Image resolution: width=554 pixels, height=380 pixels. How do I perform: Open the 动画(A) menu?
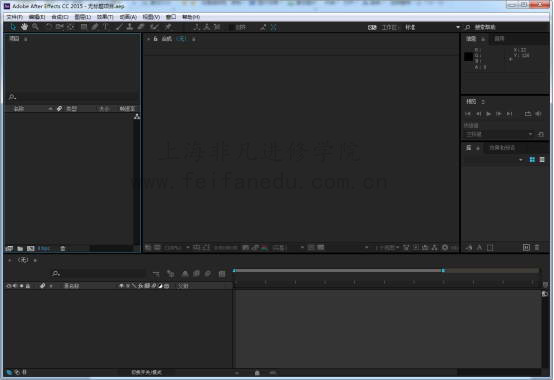click(128, 17)
